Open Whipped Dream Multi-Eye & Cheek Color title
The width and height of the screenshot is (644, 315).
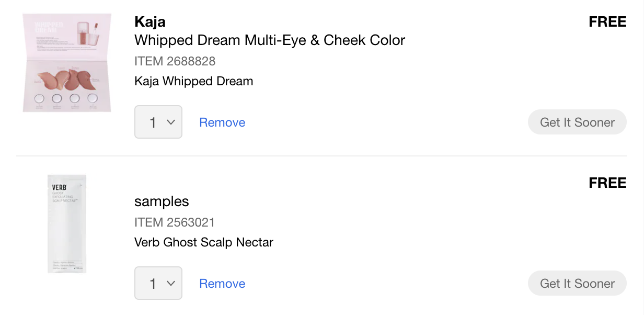coord(269,40)
